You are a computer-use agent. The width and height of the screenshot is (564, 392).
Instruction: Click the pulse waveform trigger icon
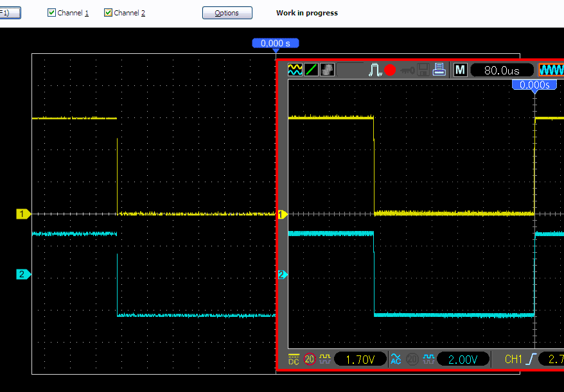click(375, 70)
